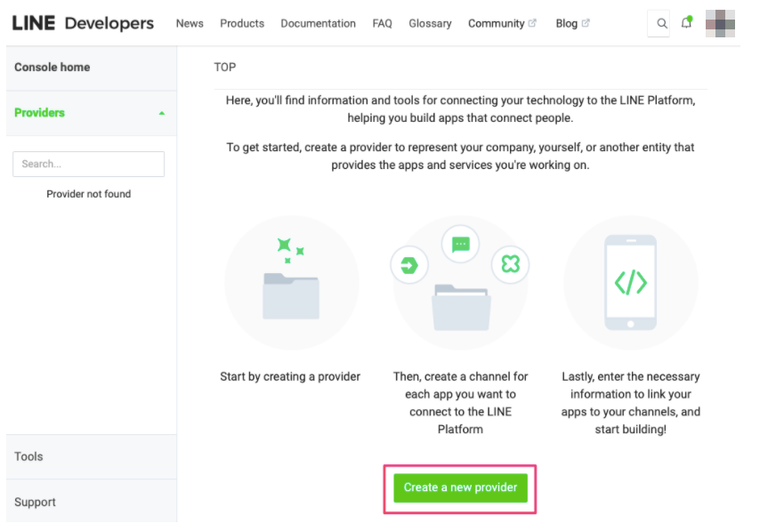The height and width of the screenshot is (532, 784).
Task: Open Support in the sidebar
Action: pyautogui.click(x=92, y=502)
